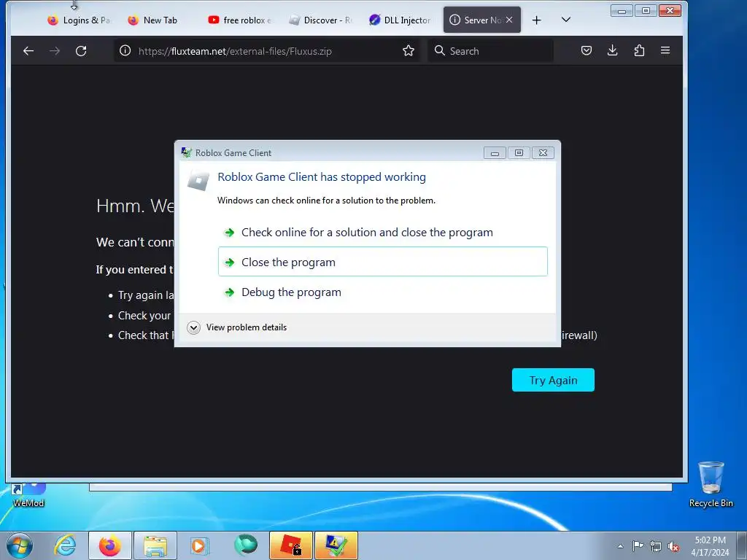Open the Windows Start menu orb
747x560 pixels.
pyautogui.click(x=20, y=545)
